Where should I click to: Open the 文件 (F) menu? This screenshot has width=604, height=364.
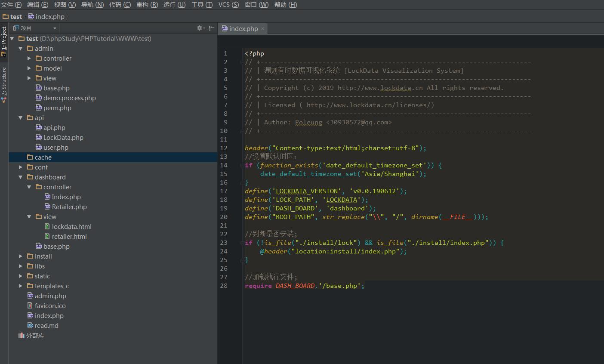(x=12, y=5)
